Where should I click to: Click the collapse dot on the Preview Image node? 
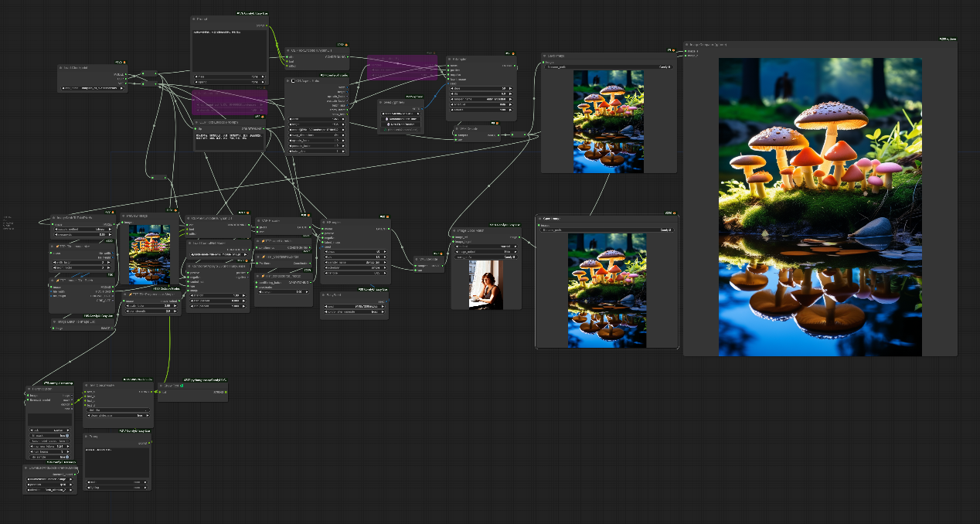[x=124, y=217]
